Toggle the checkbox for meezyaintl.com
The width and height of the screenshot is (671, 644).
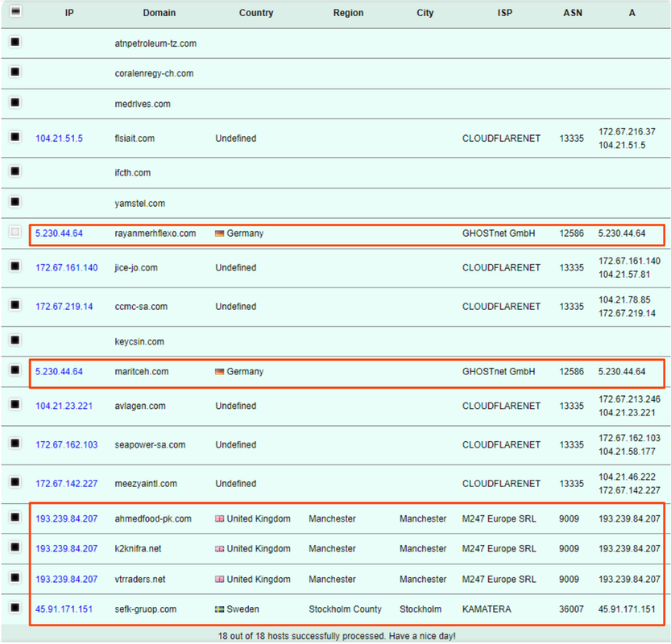tap(15, 482)
